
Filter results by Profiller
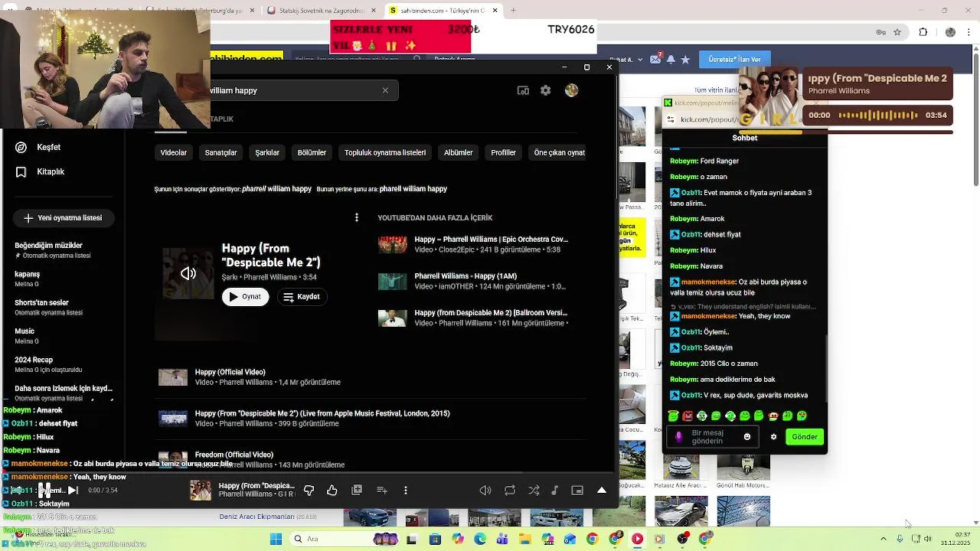tap(503, 152)
